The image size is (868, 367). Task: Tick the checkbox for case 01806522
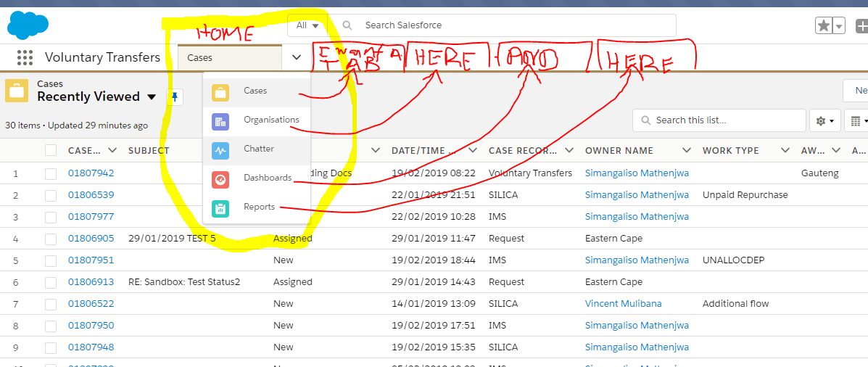51,304
